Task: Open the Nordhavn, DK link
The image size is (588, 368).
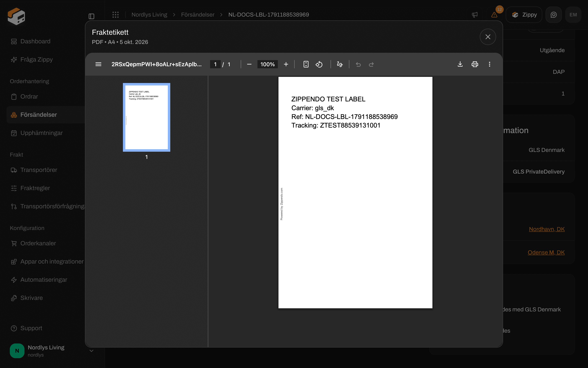Action: tap(547, 229)
